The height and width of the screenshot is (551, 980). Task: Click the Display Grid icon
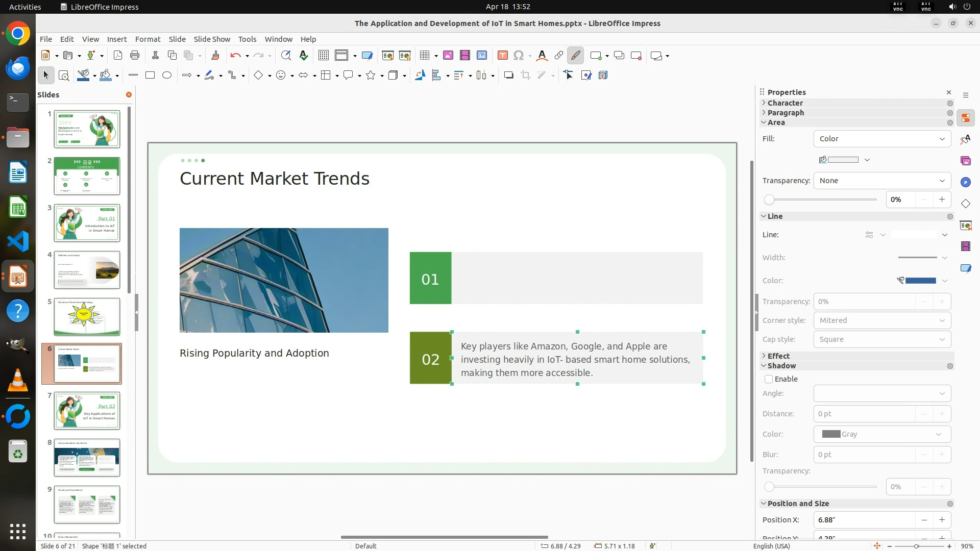pos(323,56)
